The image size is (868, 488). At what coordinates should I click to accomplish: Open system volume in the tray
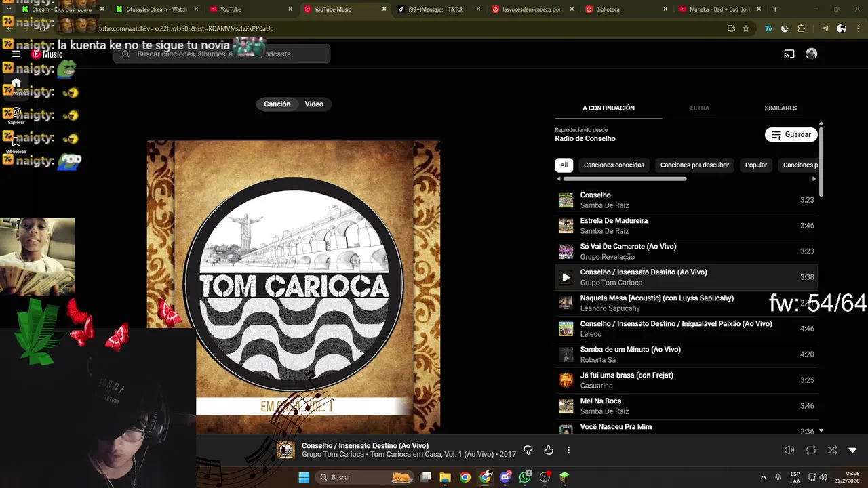[823, 477]
